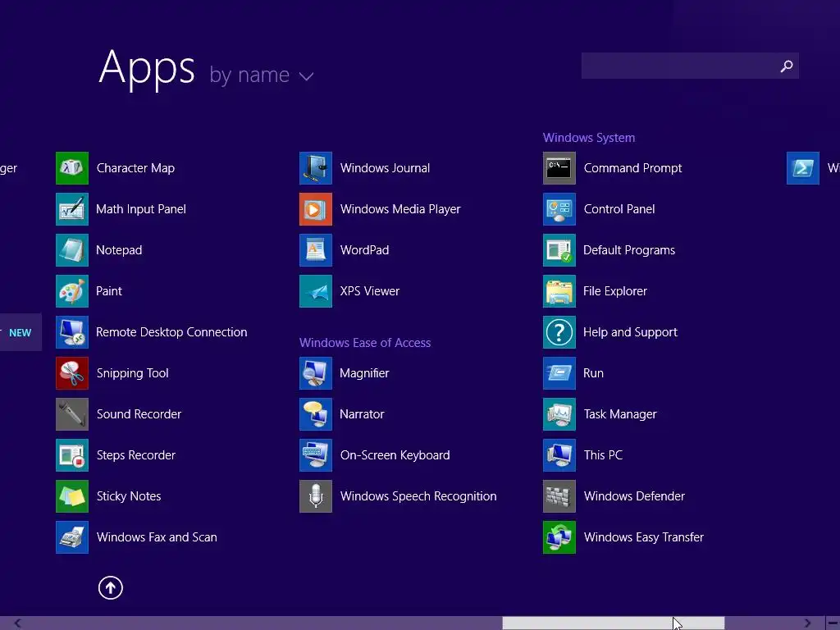
Task: Click the search magnifying glass button
Action: 787,66
